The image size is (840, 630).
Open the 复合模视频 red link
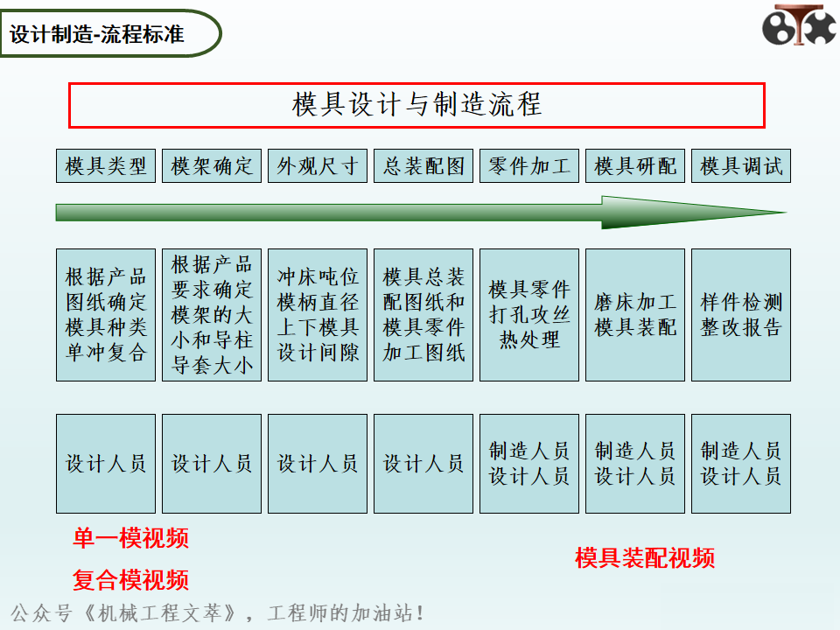130,580
